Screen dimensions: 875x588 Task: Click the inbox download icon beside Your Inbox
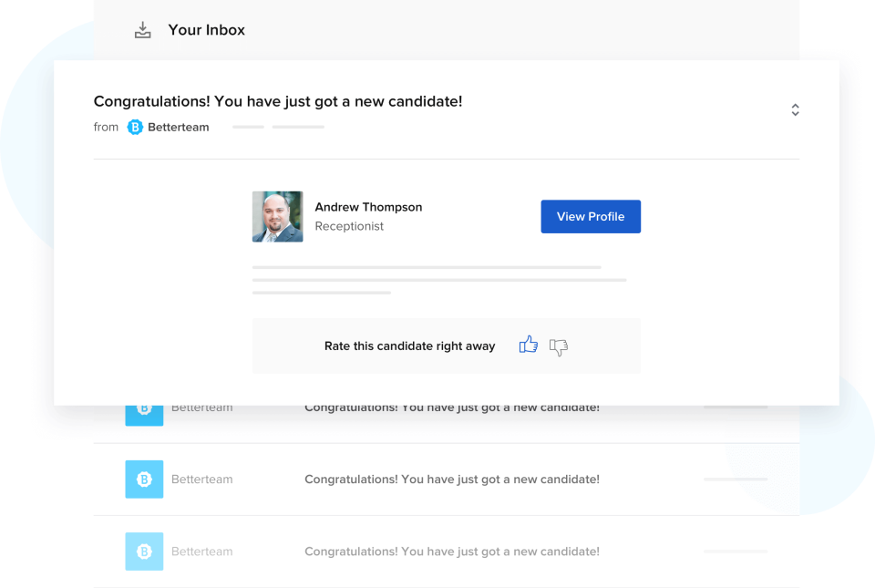click(142, 28)
